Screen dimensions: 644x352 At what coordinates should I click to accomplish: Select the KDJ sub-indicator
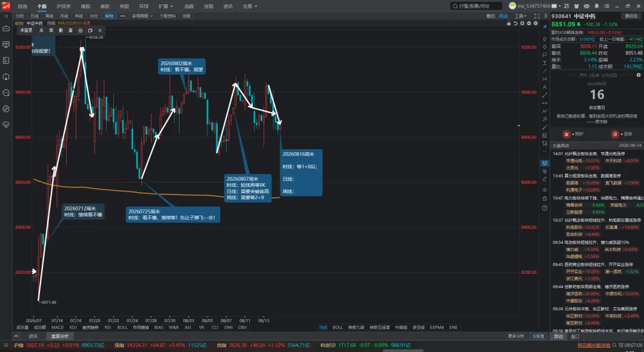[x=73, y=328]
